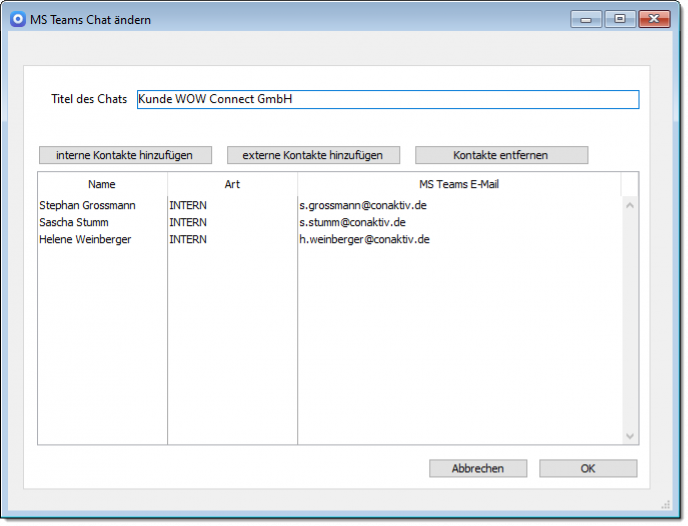Image resolution: width=688 pixels, height=526 pixels.
Task: Sort by the Name column header
Action: 102,184
